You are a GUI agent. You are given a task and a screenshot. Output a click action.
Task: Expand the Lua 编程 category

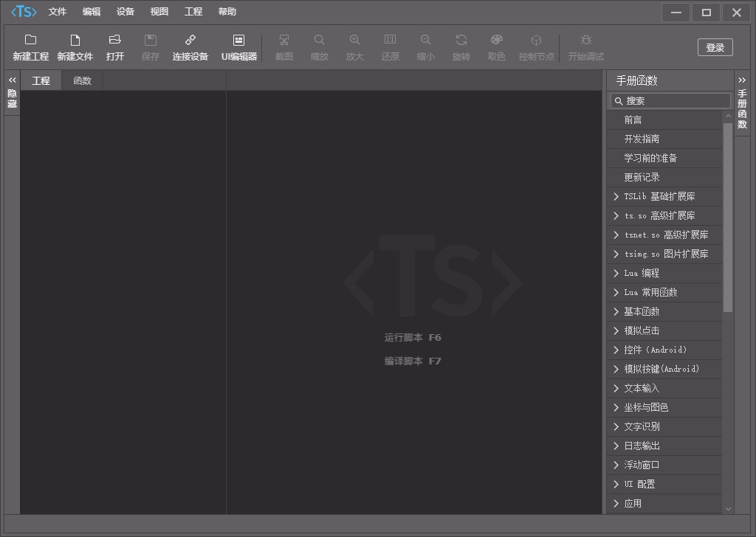click(x=664, y=273)
